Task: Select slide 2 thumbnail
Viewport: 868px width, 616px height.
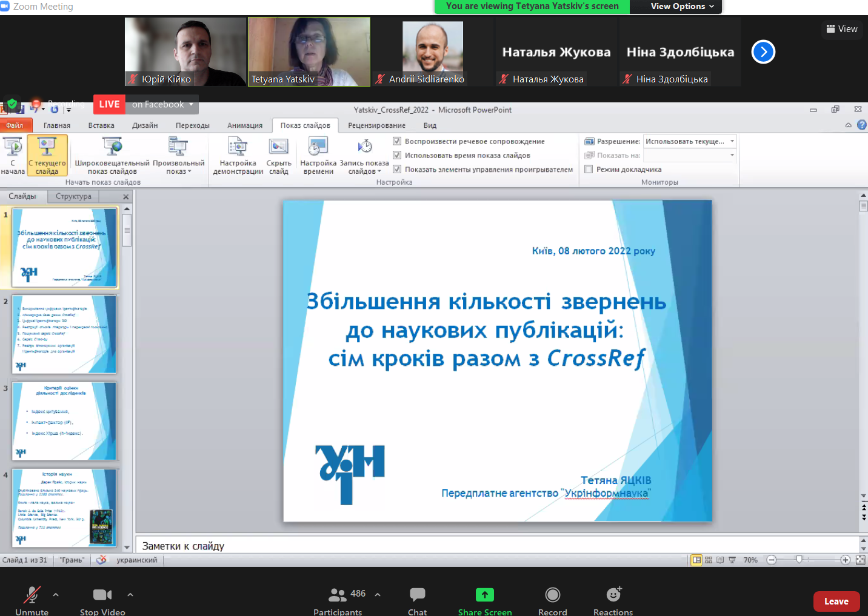Action: tap(64, 334)
